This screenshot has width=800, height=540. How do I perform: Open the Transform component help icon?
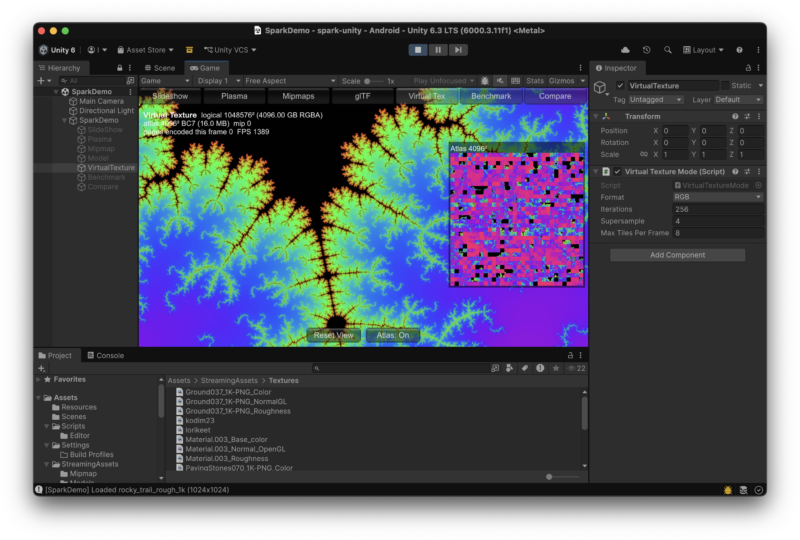(735, 116)
